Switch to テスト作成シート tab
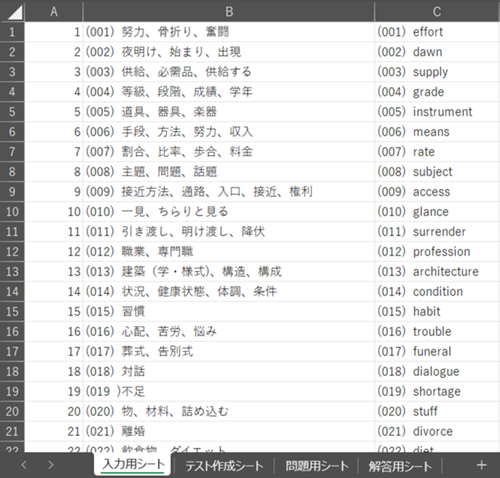 click(x=224, y=466)
